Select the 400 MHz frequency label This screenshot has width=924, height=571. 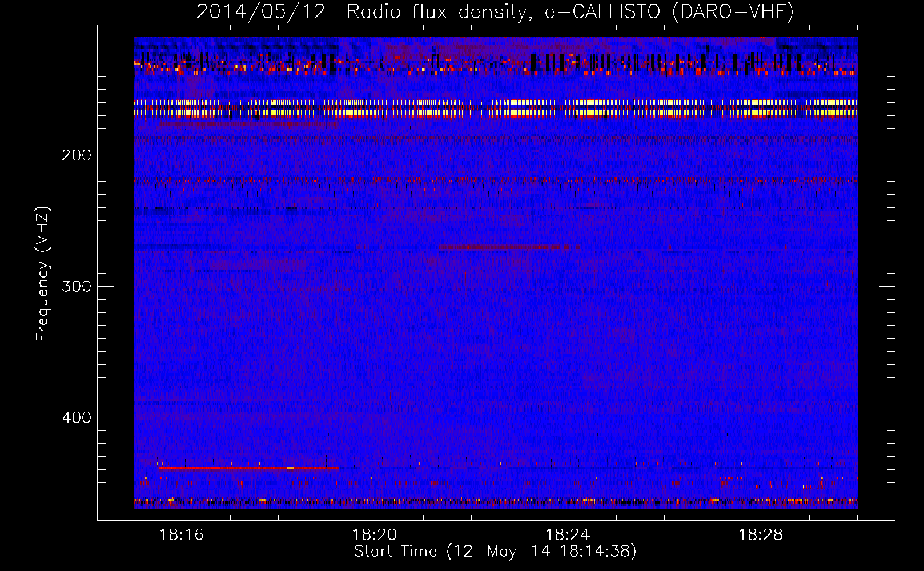click(x=77, y=417)
